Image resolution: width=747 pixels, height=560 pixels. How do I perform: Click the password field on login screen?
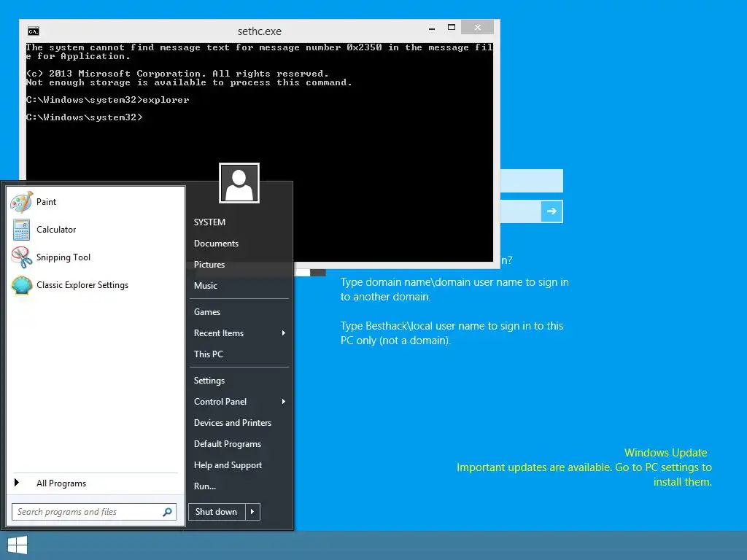pos(521,211)
